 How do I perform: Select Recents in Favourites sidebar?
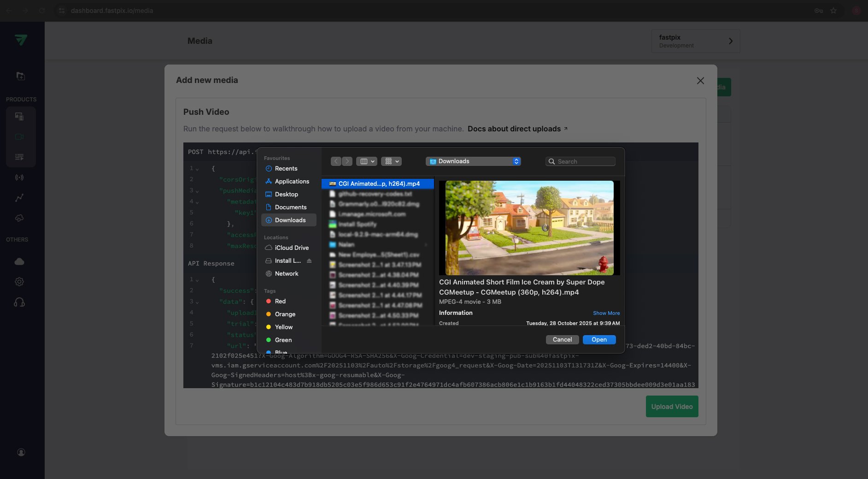(286, 169)
